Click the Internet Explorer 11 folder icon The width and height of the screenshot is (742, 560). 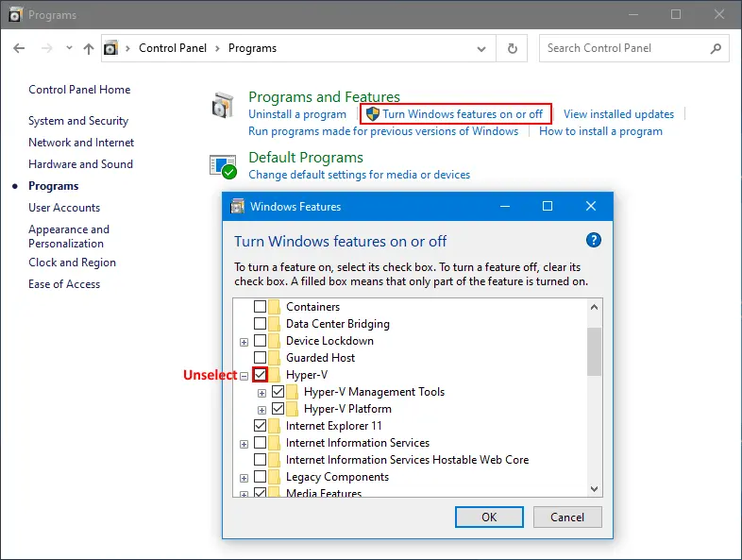point(275,426)
